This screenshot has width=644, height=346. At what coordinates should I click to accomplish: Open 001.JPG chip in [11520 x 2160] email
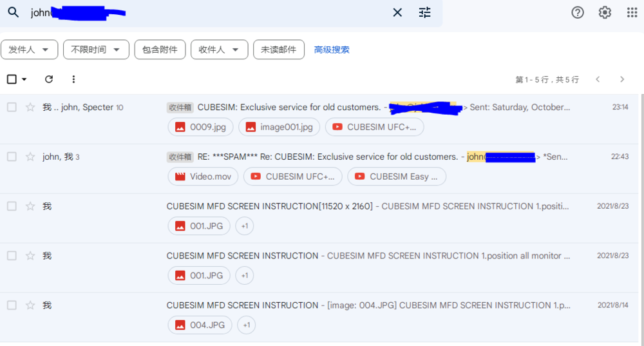pos(199,226)
